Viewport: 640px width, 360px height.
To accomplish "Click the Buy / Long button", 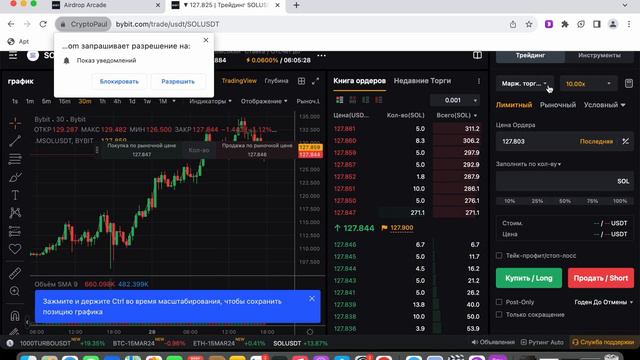I will [529, 278].
